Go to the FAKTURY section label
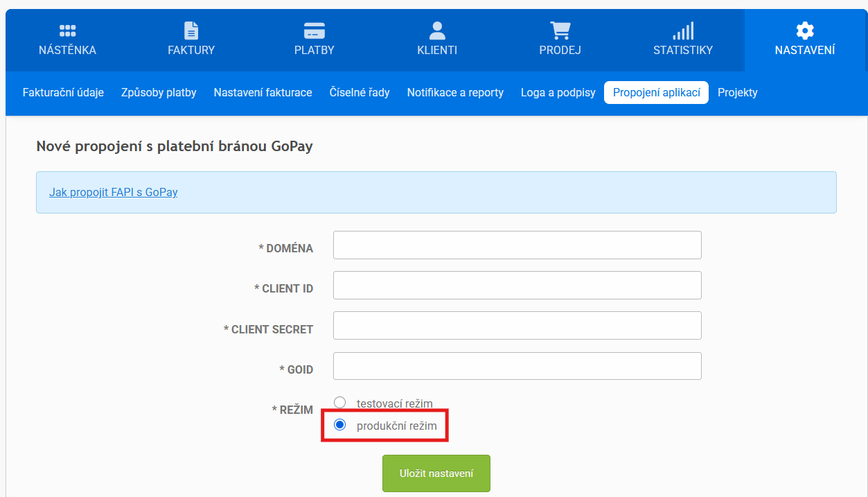Screen dimensions: 868x497 pos(191,50)
